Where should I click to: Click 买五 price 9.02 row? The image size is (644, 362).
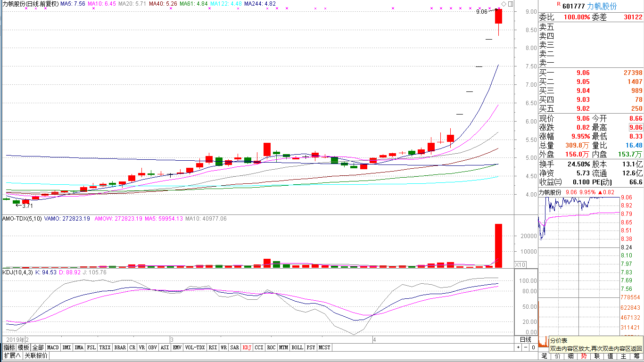pos(591,109)
